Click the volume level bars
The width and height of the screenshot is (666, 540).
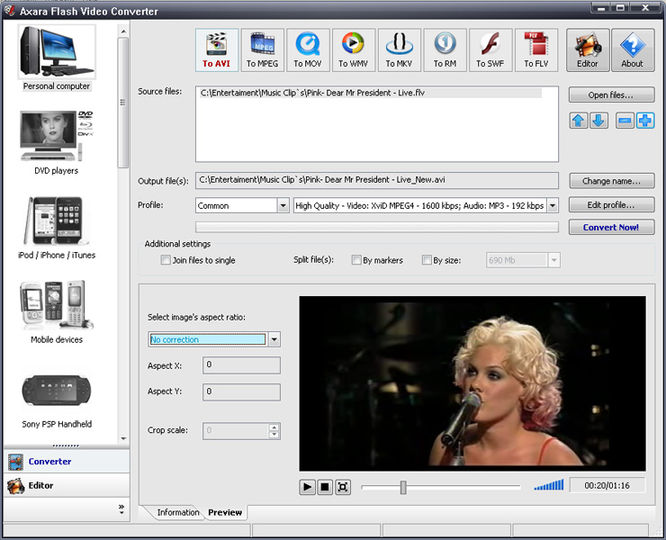point(549,485)
